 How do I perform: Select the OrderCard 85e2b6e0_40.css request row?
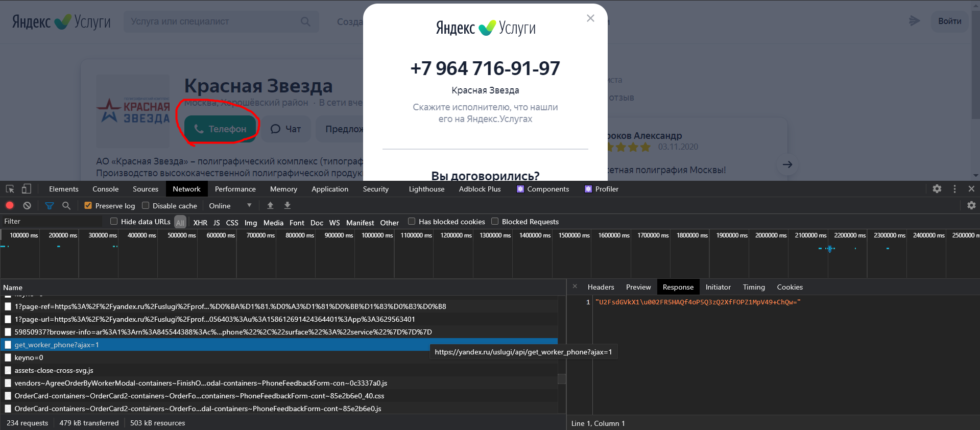pyautogui.click(x=279, y=396)
